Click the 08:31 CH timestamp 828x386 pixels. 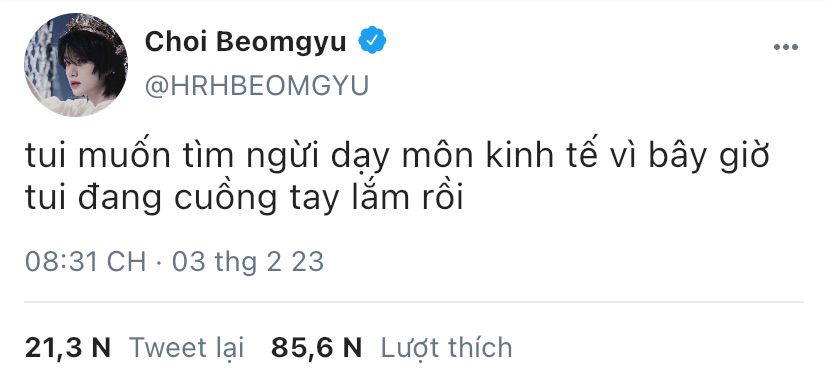pyautogui.click(x=86, y=262)
